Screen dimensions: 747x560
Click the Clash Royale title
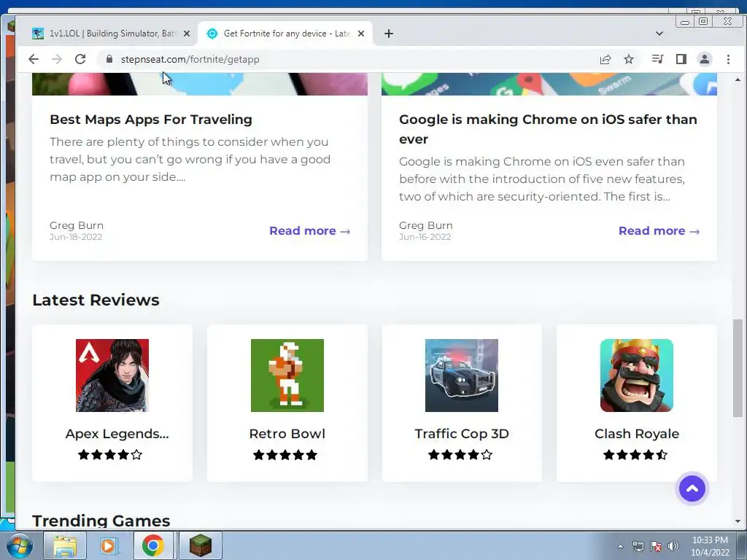636,433
